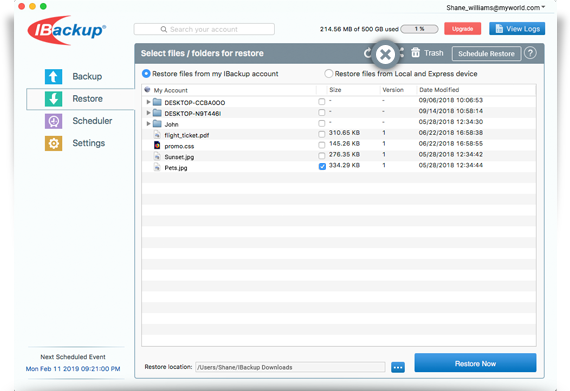Open the Shane_williams account dropdown
Screen dimensions: 570x391
point(496,8)
